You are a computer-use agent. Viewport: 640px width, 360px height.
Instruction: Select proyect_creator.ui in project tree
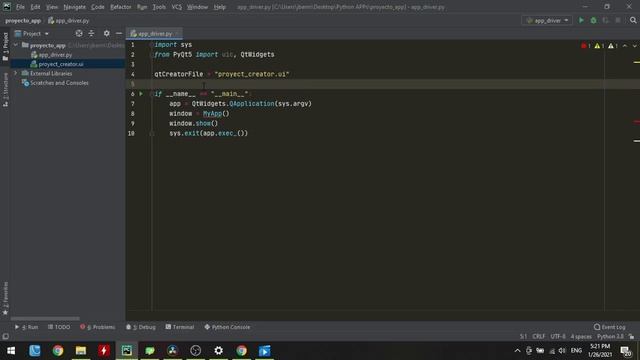[61, 64]
